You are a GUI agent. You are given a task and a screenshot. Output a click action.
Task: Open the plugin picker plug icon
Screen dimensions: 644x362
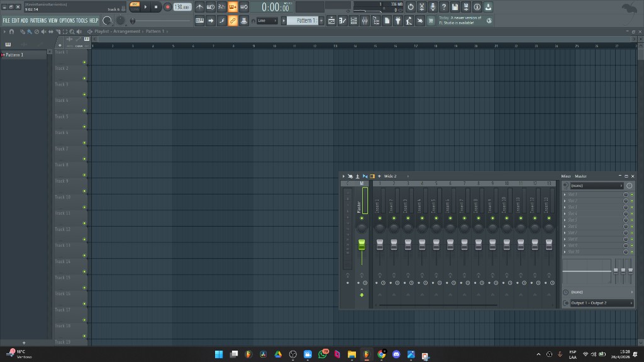[397, 21]
